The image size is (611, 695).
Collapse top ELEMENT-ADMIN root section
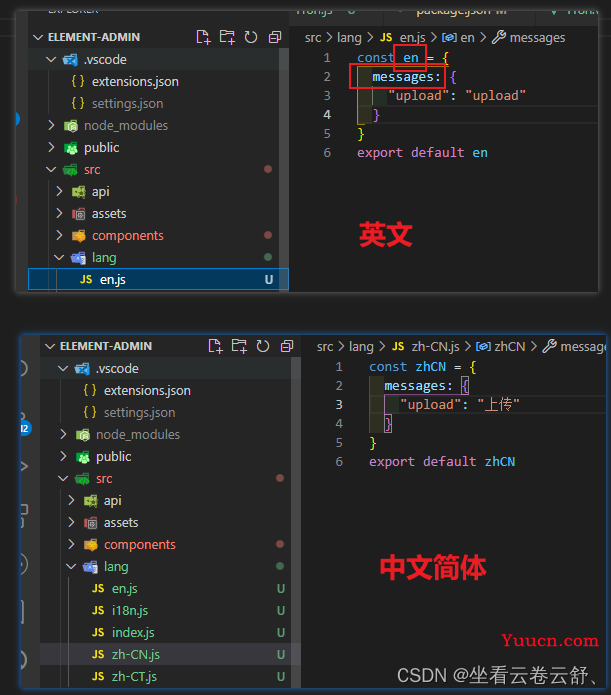pyautogui.click(x=38, y=37)
